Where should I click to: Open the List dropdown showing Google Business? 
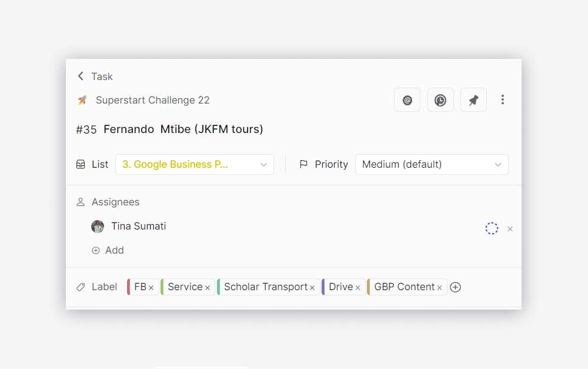pos(195,165)
